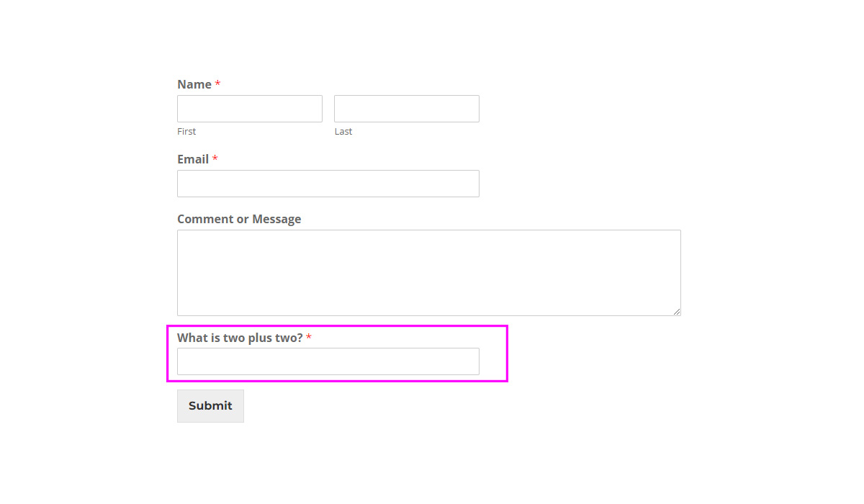
Task: Click the word Message in the comment label
Action: (x=276, y=219)
